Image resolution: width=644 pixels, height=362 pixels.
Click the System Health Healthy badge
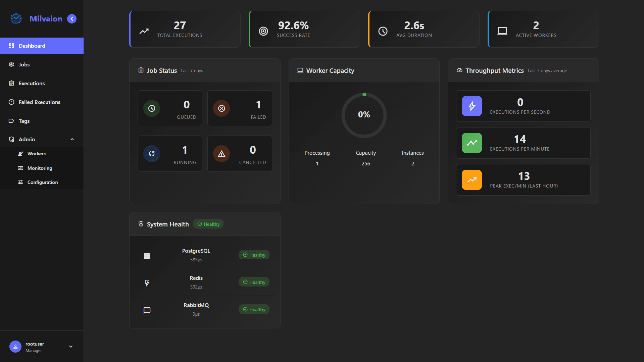[208, 224]
